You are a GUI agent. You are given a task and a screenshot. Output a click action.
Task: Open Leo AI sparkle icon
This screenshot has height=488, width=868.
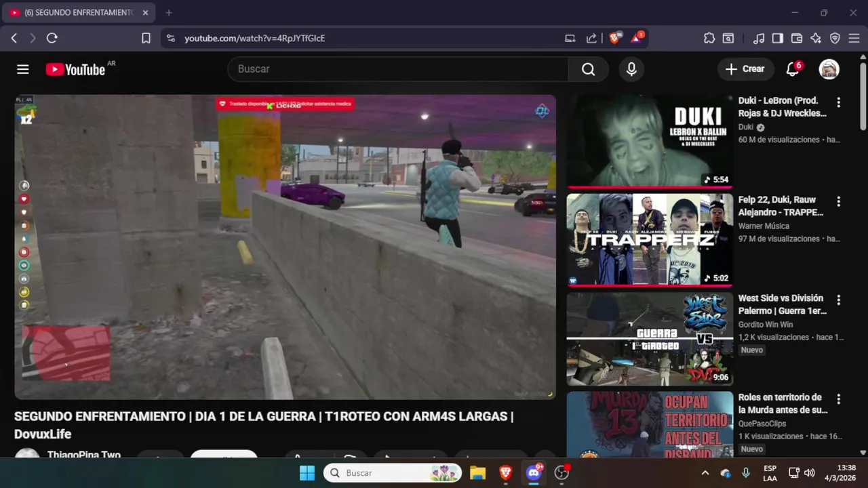816,39
